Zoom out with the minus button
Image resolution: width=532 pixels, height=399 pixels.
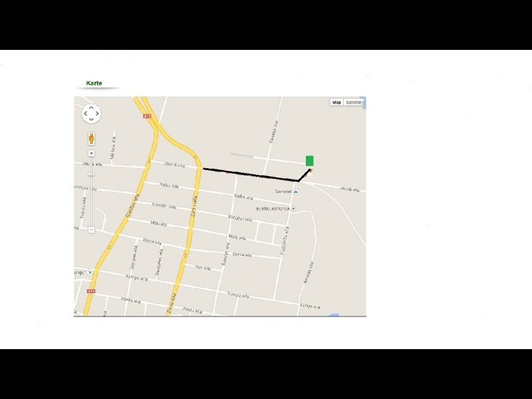click(91, 229)
